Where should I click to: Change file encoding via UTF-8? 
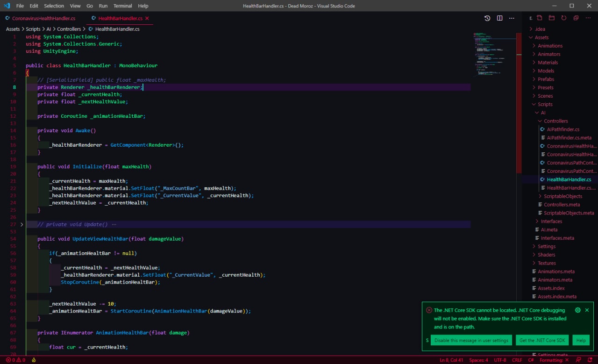pos(500,360)
